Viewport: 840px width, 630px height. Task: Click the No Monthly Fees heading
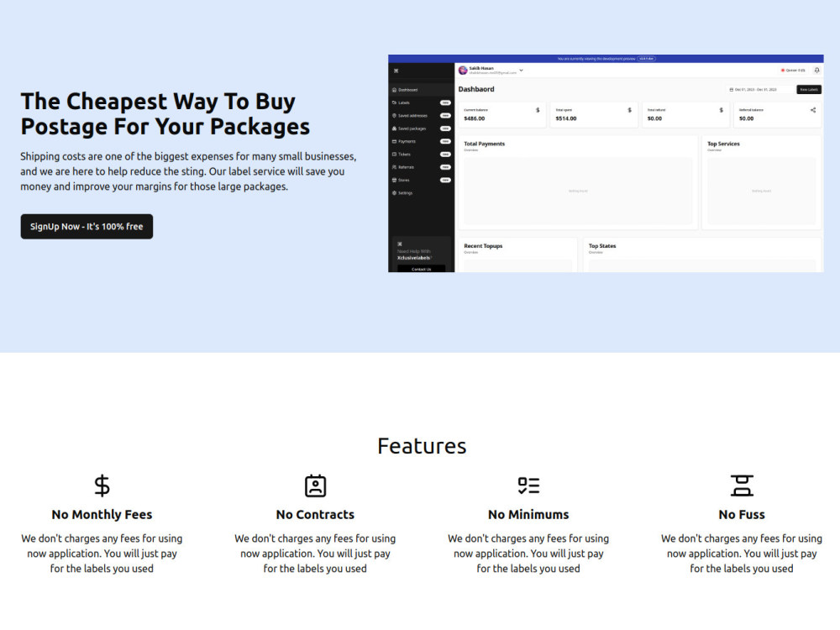click(102, 515)
